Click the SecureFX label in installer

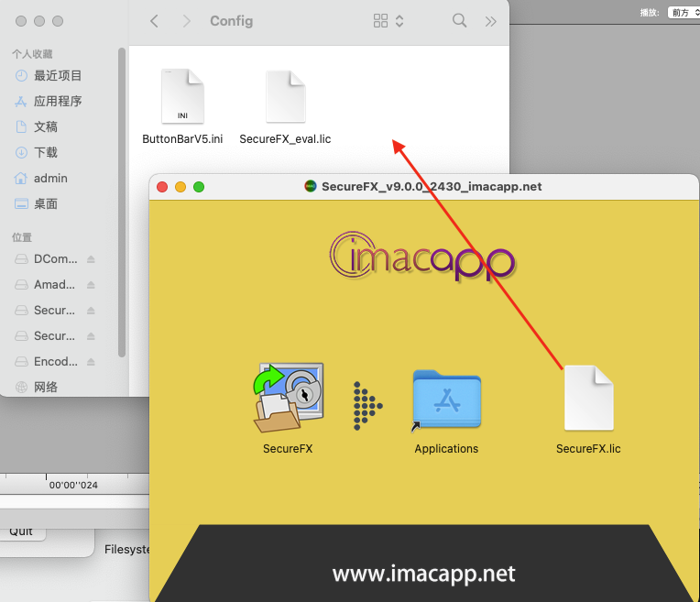click(288, 449)
